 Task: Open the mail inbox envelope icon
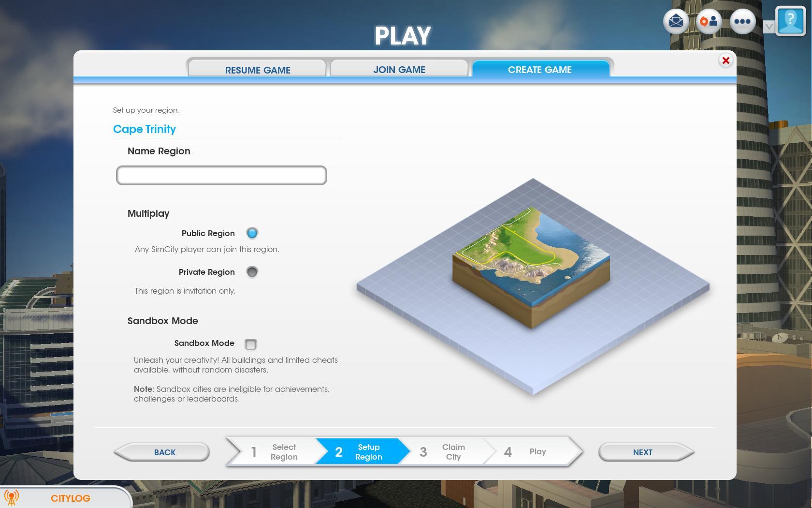click(676, 22)
